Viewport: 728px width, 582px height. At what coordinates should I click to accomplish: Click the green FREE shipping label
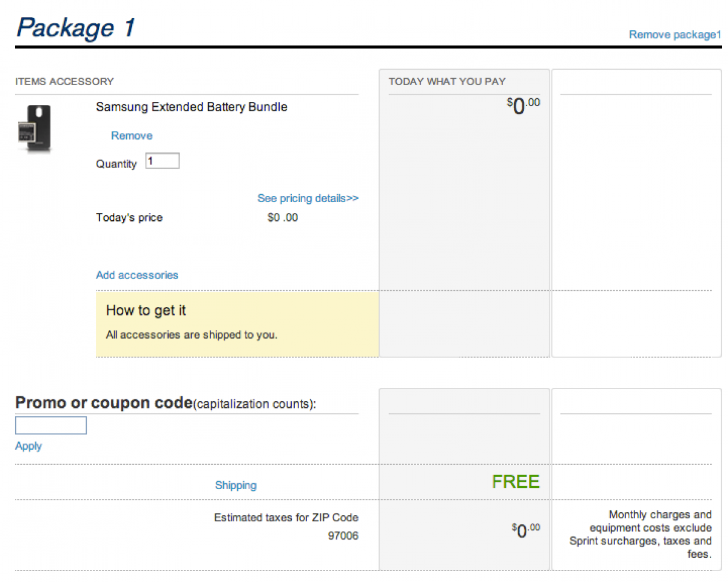[x=515, y=482]
